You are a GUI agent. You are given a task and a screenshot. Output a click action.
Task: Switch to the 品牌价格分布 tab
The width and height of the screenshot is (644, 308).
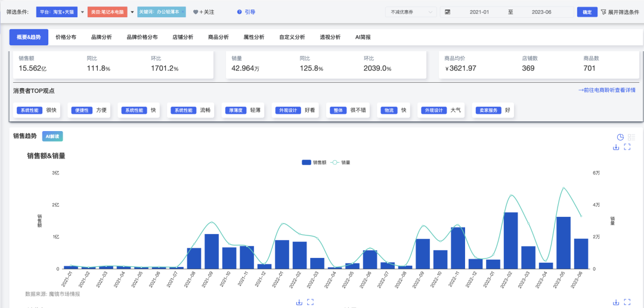pos(142,37)
